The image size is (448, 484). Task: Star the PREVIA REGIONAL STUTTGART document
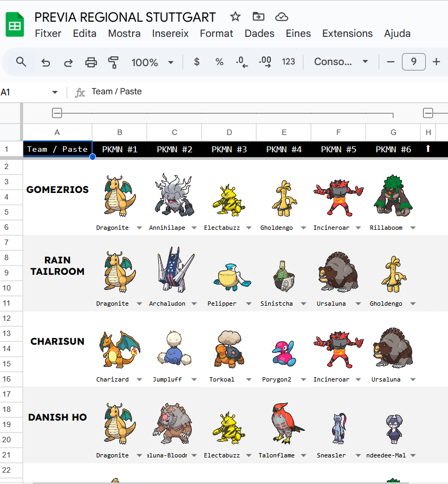pos(235,16)
